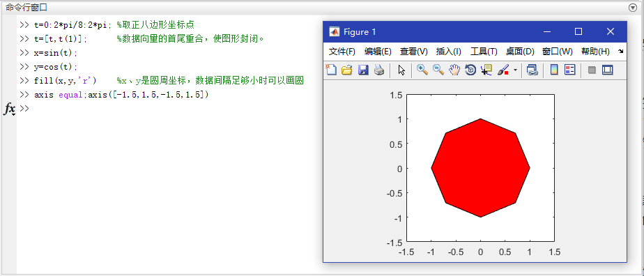Activate the Zoom Out tool
Viewport: 644px width, 276px height.
[438, 70]
